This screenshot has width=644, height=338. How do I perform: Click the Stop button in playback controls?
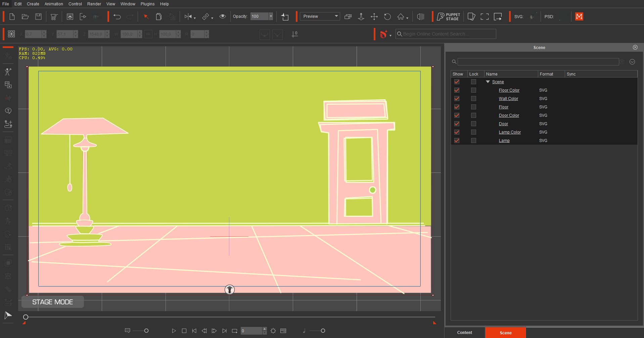pos(184,331)
